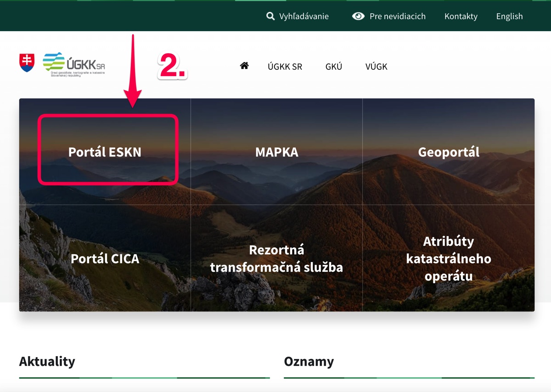Click the search magnifier icon
Image resolution: width=551 pixels, height=392 pixels.
point(270,16)
